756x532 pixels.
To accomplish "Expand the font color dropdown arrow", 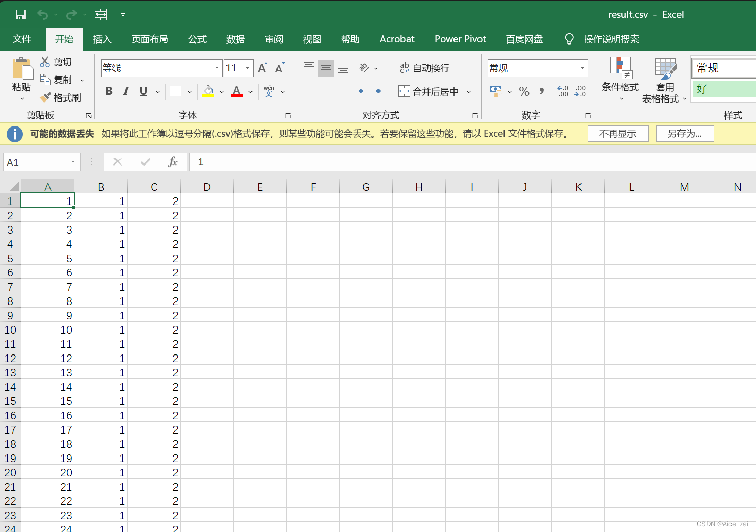I will (250, 92).
